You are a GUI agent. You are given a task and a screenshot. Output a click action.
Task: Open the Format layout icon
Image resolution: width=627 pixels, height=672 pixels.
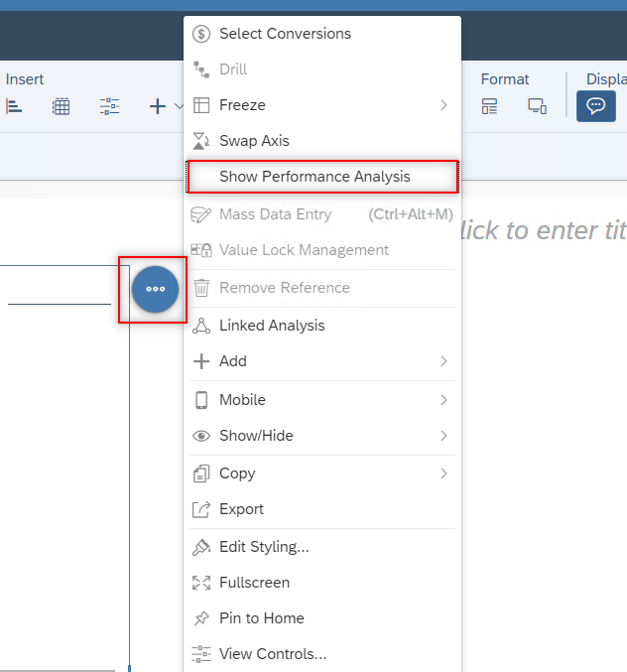(489, 106)
